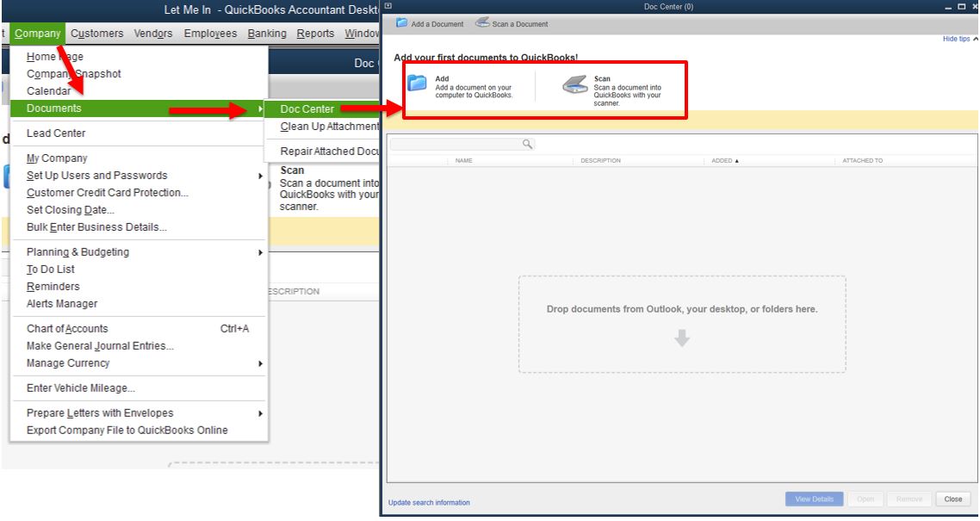
Task: Maximize the Doc Center window
Action: click(961, 7)
